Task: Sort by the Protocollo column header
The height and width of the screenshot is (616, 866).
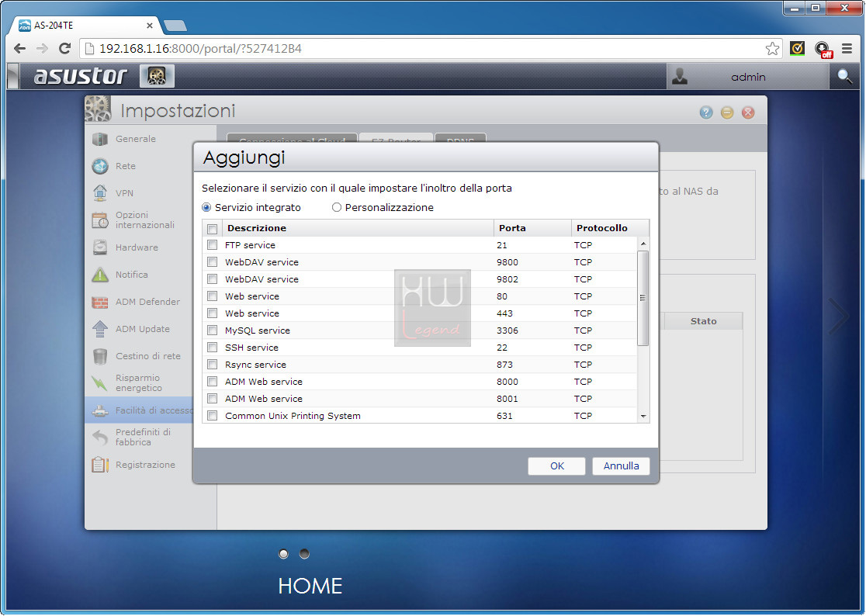Action: point(610,228)
